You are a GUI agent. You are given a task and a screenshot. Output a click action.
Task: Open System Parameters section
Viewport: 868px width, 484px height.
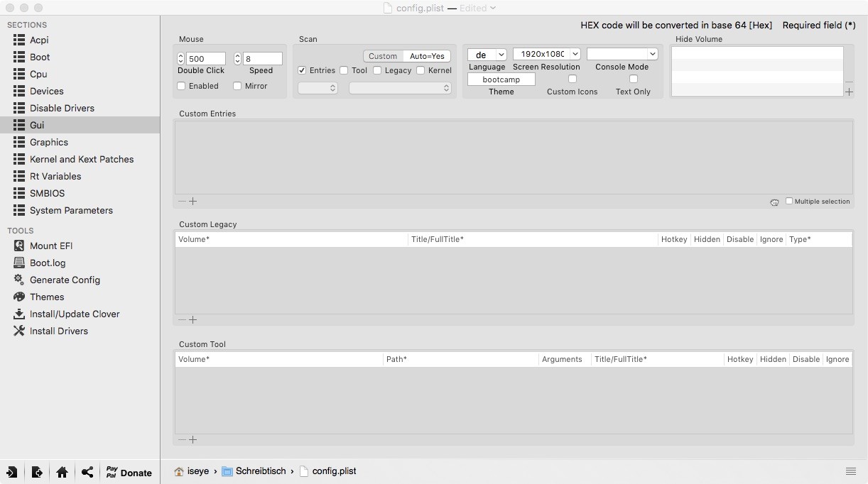[80, 210]
